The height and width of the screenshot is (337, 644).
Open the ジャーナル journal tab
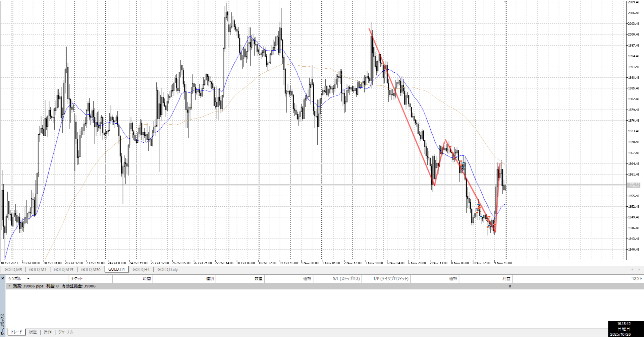coord(66,332)
